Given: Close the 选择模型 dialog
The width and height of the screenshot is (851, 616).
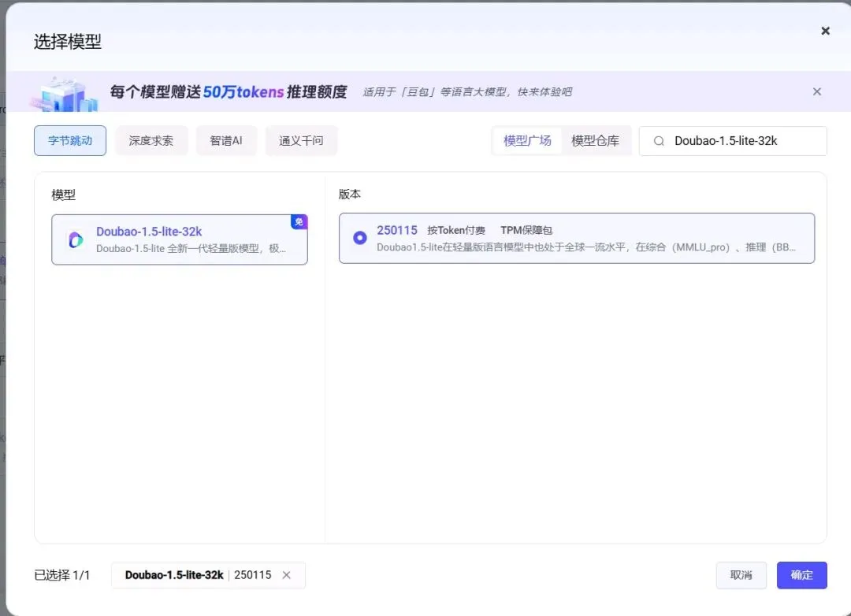Looking at the screenshot, I should [x=825, y=31].
